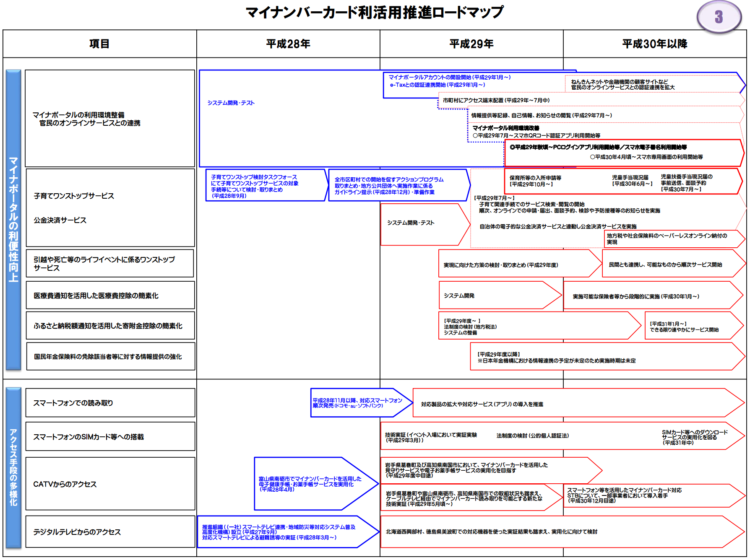Click スマホQRコード認証アプリ利用開始等 line
This screenshot has height=560, width=750.
536,135
